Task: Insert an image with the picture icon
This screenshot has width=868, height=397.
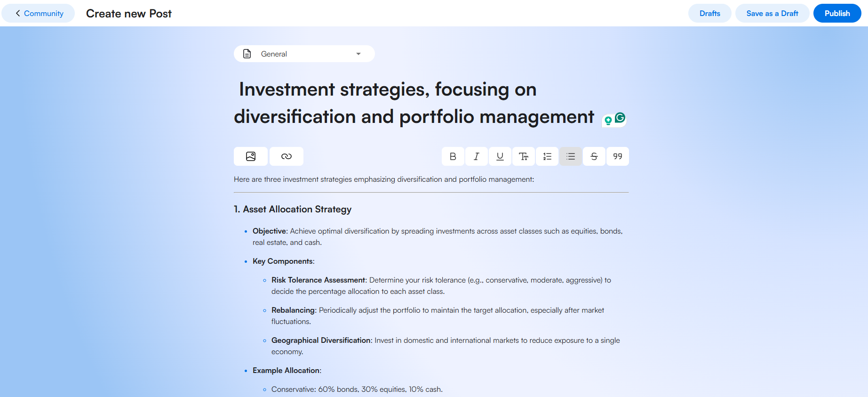Action: click(251, 156)
